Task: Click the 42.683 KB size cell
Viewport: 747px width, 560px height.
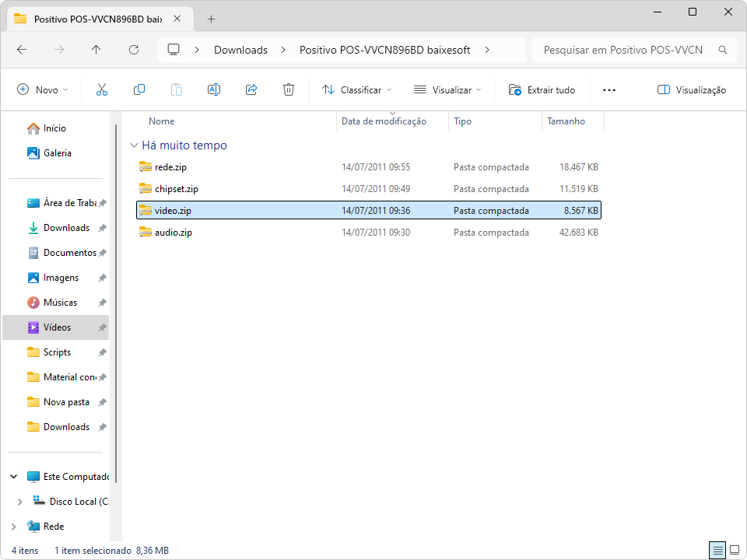Action: 579,233
